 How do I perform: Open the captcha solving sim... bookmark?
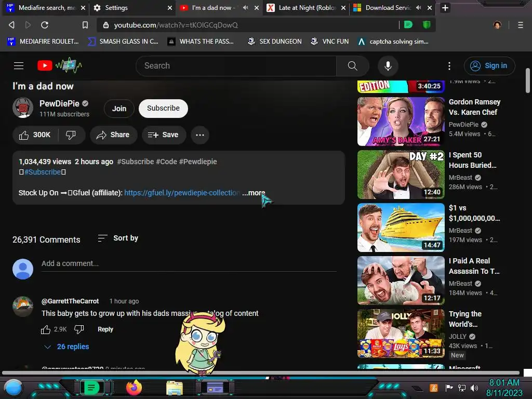point(393,42)
